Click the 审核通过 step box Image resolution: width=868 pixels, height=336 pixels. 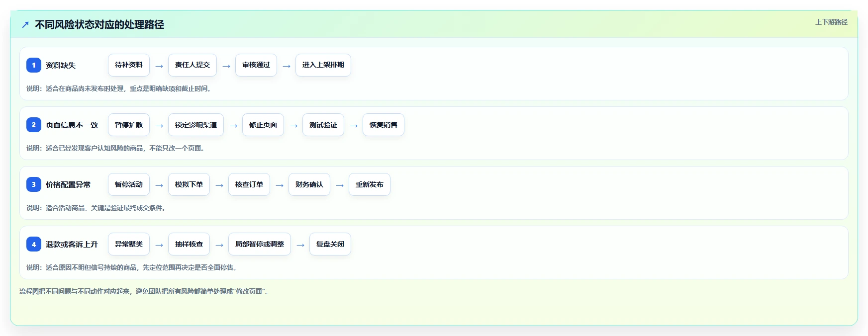point(256,65)
